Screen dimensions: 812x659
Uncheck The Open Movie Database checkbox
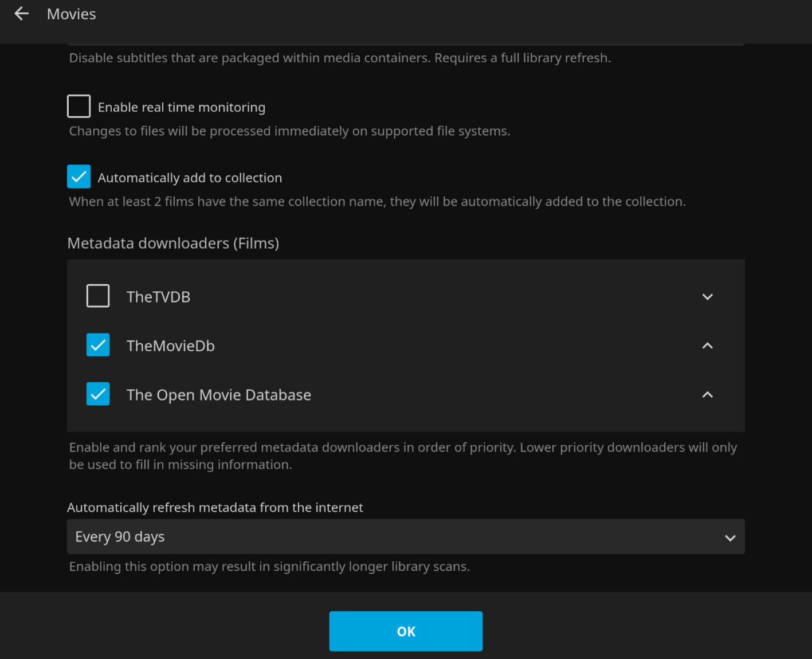tap(98, 394)
